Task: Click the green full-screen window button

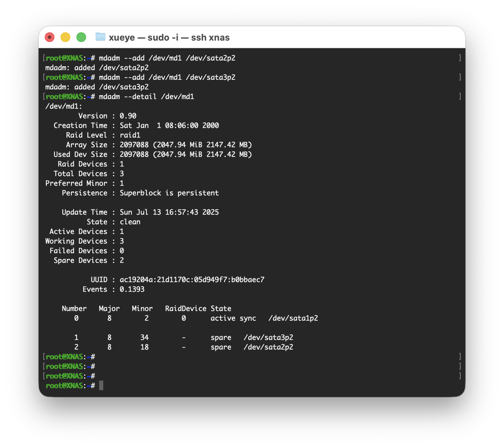Action: tap(81, 37)
